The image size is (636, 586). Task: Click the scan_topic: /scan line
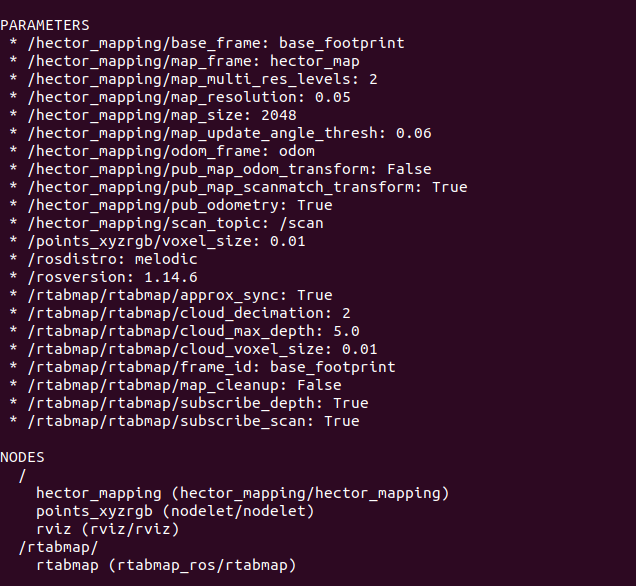175,223
